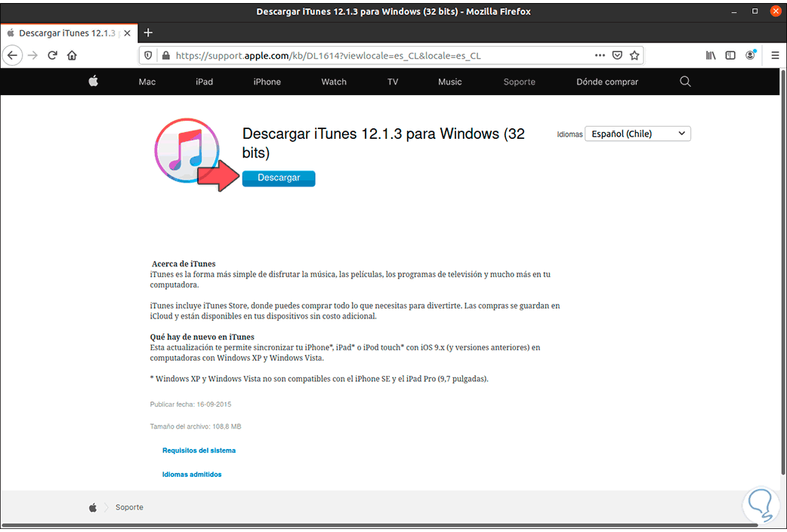This screenshot has width=787, height=532.
Task: Click the forward navigation arrow
Action: 32,56
